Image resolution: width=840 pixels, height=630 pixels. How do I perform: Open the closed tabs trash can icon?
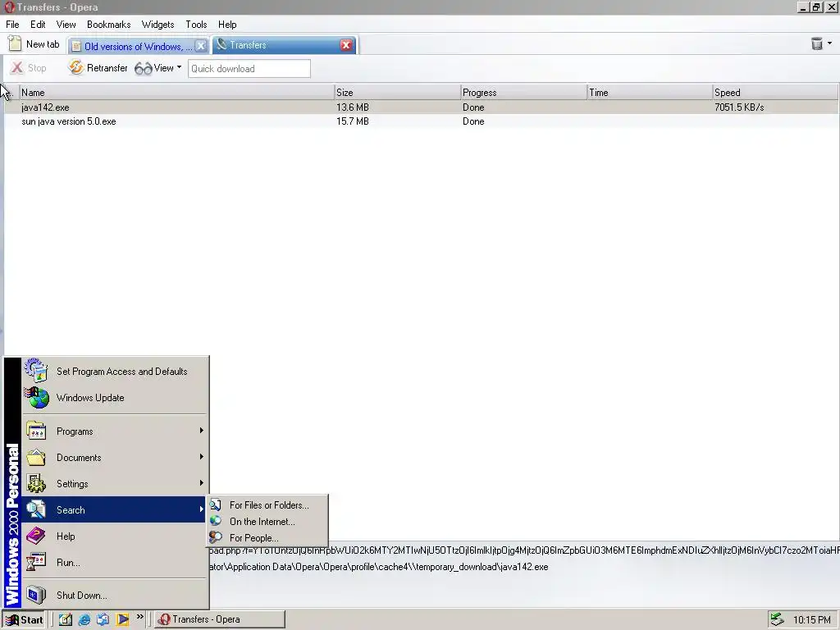(816, 43)
